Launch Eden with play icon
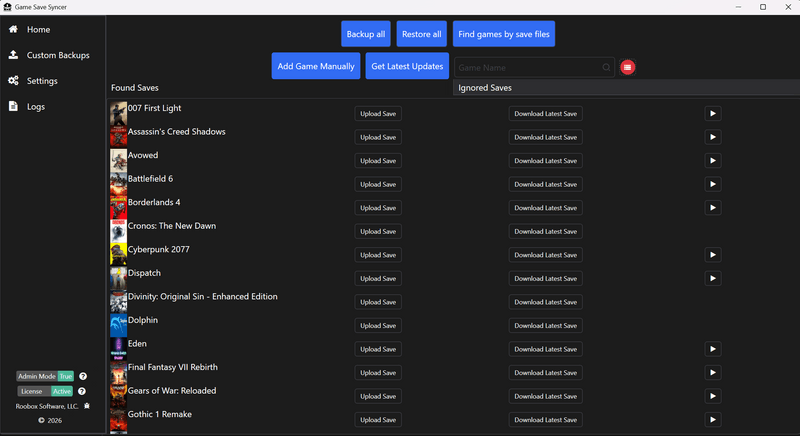 [x=713, y=349]
